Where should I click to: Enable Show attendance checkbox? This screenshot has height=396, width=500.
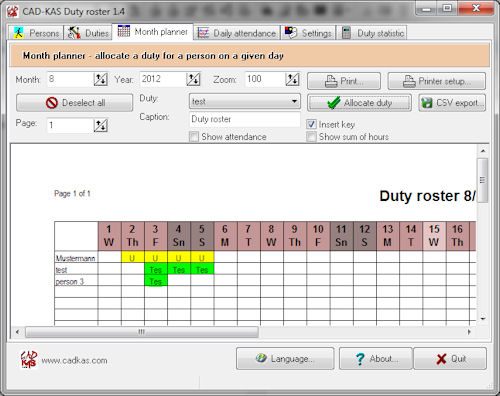(194, 137)
